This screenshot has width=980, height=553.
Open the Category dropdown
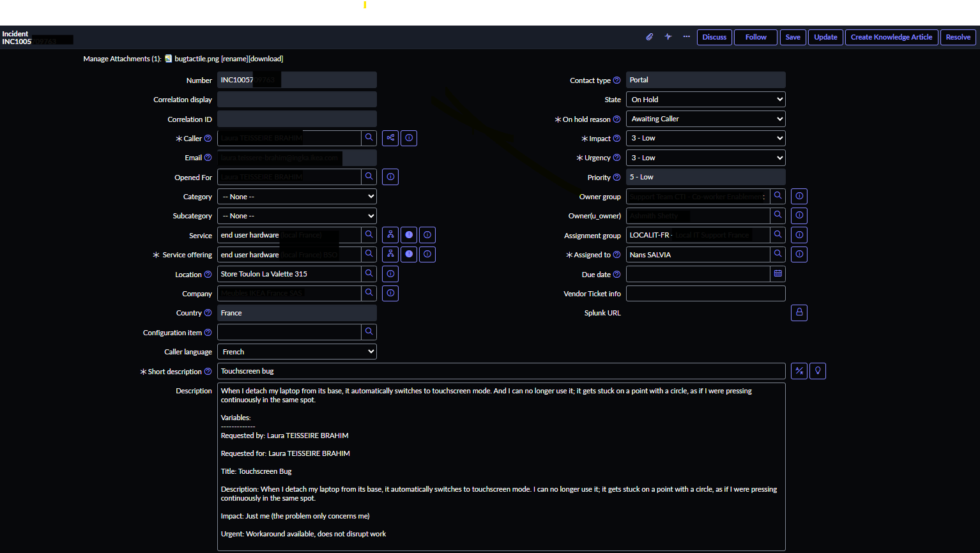pos(297,197)
